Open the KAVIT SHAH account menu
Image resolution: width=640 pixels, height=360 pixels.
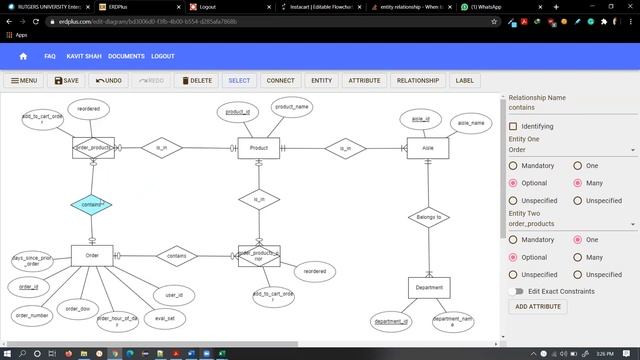tap(84, 56)
